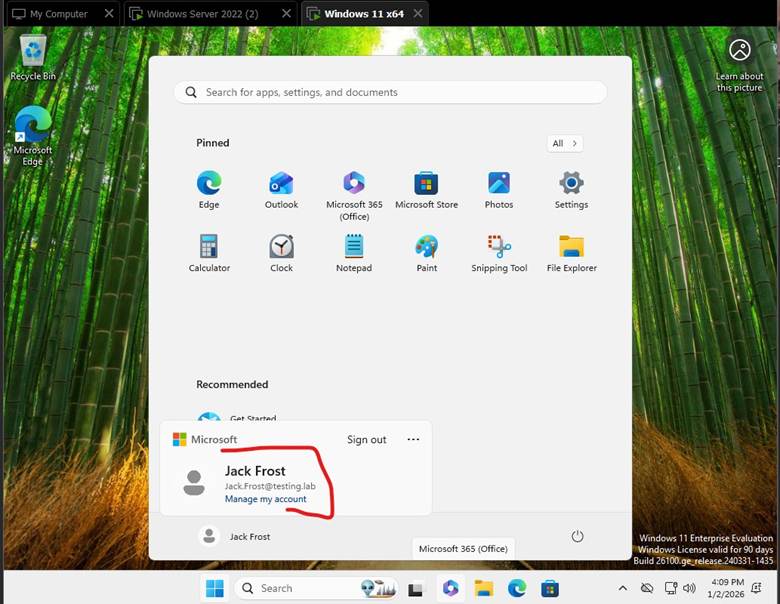Click the Manage my account link
780x604 pixels.
tap(265, 499)
